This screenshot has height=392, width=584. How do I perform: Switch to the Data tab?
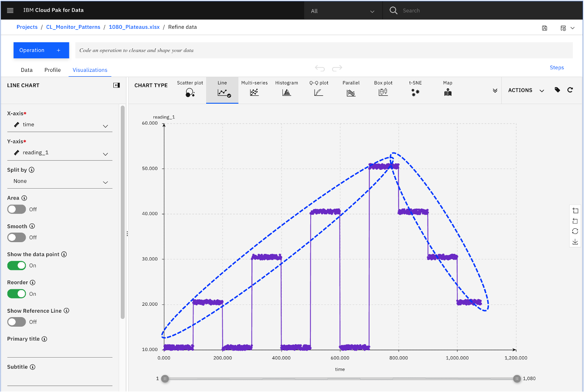tap(27, 70)
